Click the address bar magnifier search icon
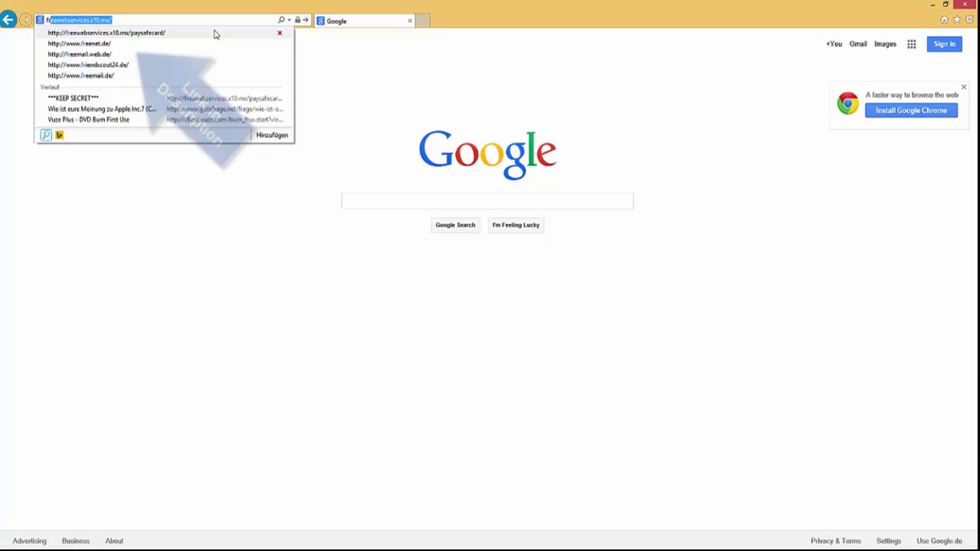 (x=281, y=20)
